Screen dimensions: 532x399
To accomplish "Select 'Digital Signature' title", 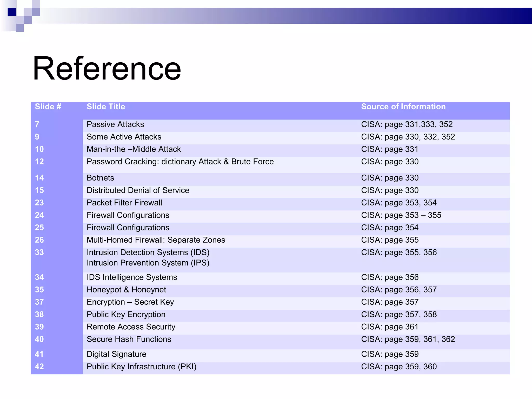I will coord(116,354).
